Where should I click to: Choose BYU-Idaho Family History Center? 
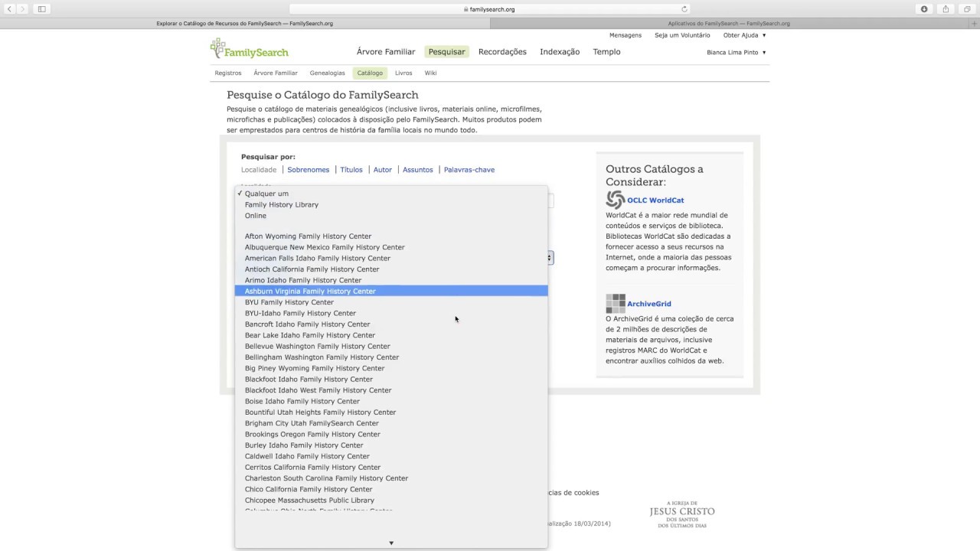[391, 313]
